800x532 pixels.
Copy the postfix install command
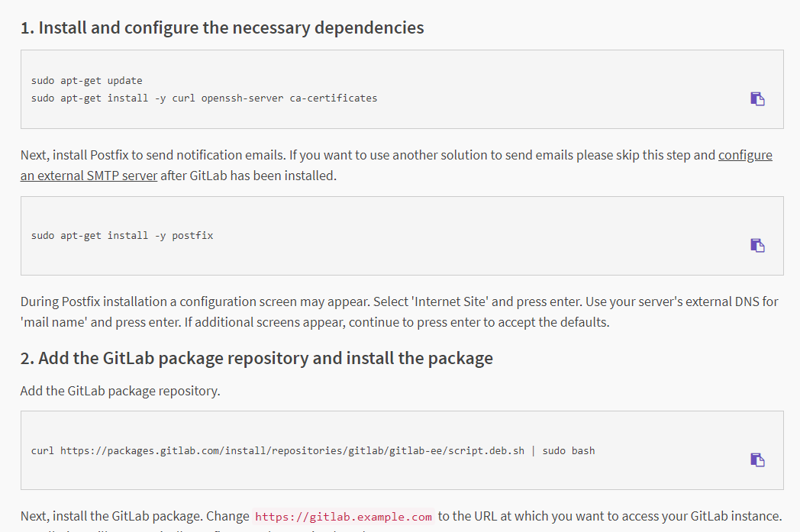(758, 245)
